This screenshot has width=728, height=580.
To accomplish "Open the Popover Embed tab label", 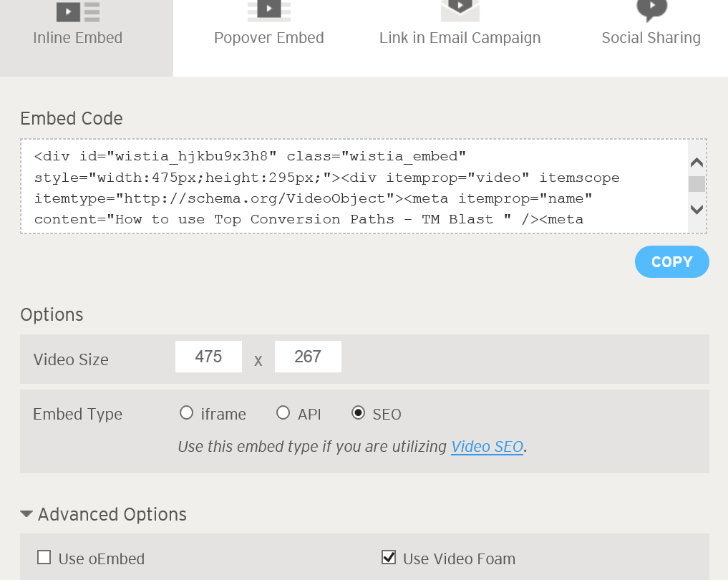I will point(269,38).
